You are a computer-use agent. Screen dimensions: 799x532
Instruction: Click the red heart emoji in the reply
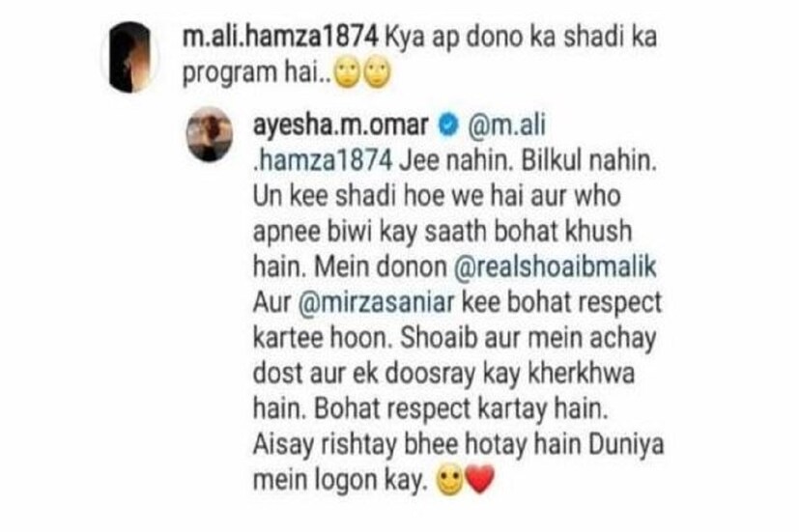coord(479,480)
